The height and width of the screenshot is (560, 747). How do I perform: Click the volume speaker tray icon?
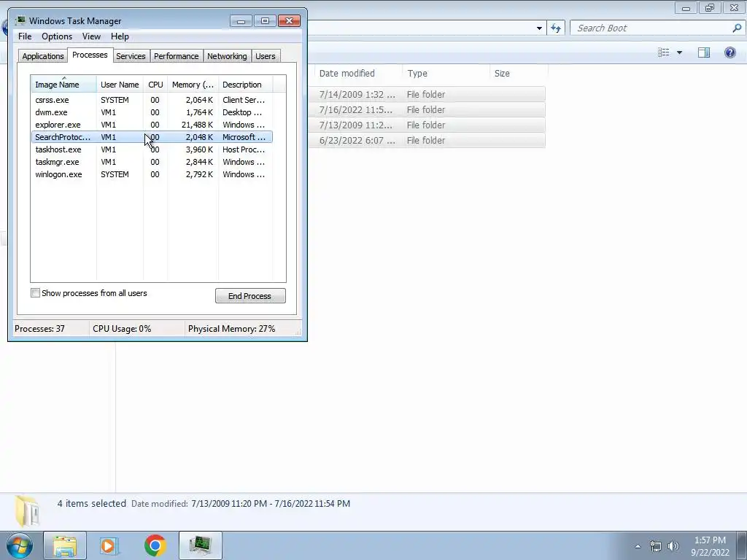coord(673,546)
